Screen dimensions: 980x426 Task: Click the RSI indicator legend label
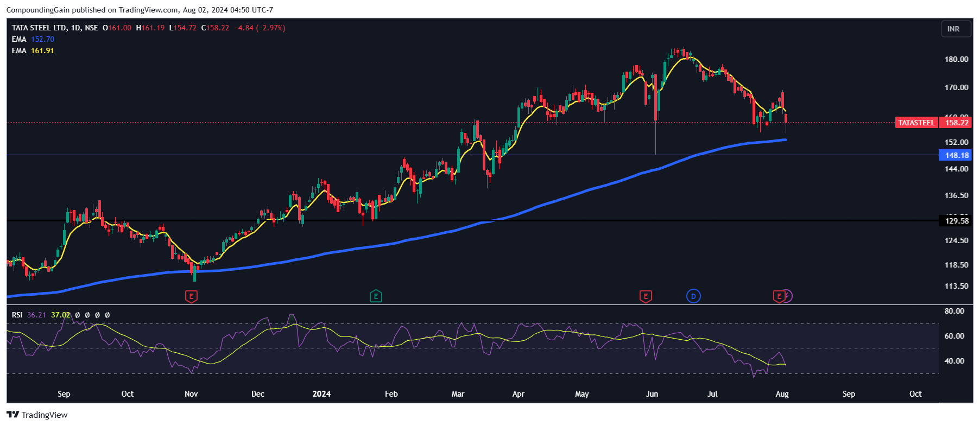[x=17, y=315]
